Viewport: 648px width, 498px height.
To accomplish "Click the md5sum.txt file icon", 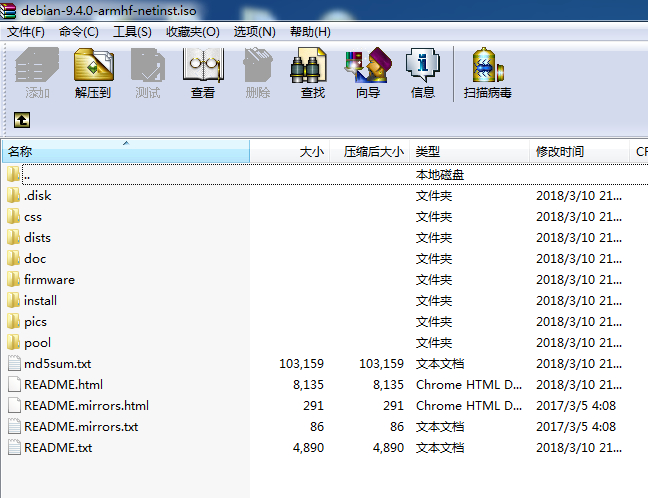I will coord(14,364).
